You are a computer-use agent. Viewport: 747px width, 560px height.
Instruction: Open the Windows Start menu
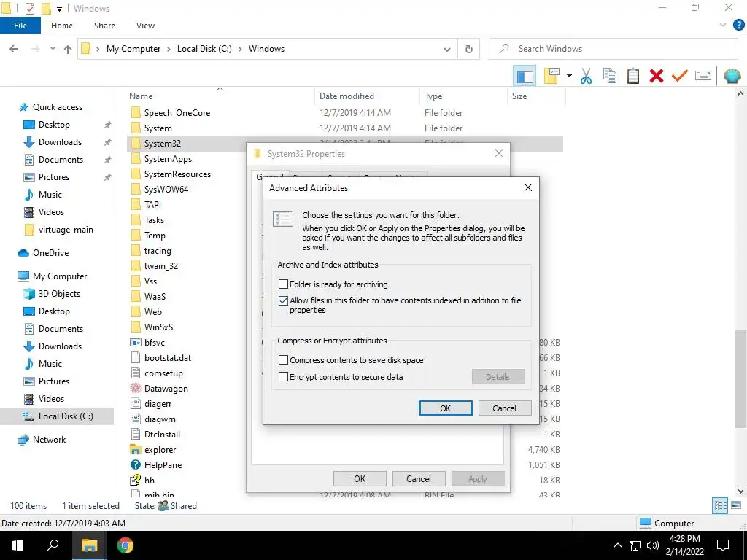click(x=18, y=545)
